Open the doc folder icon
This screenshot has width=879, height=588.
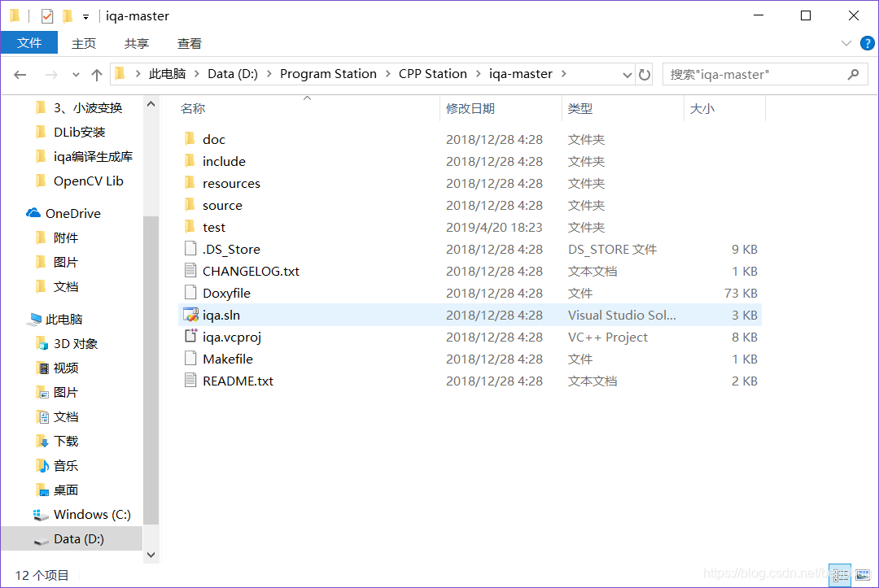pos(190,139)
